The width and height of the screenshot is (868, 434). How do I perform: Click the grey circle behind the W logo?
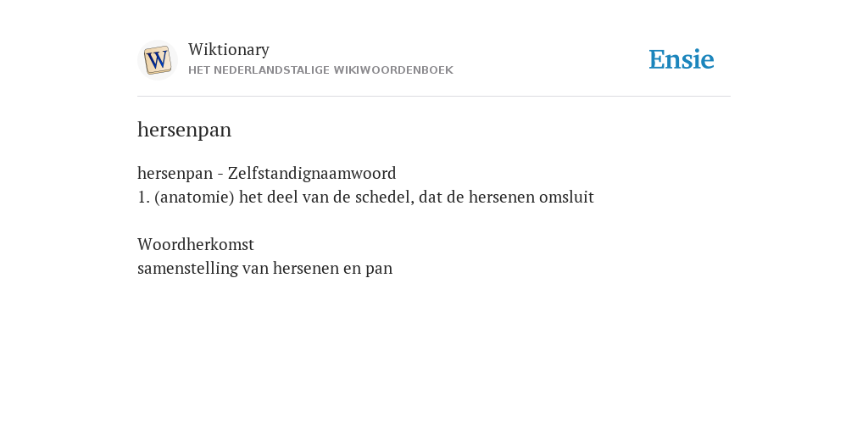(x=157, y=60)
